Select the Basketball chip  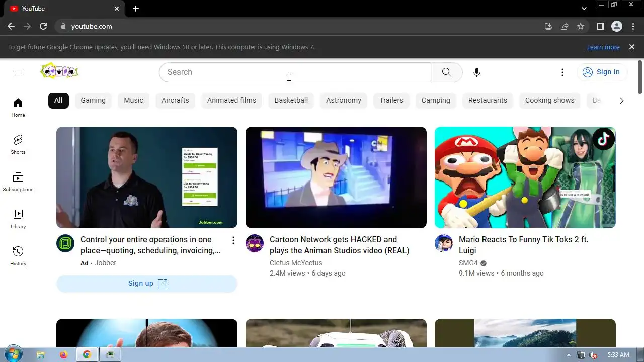coord(291,100)
